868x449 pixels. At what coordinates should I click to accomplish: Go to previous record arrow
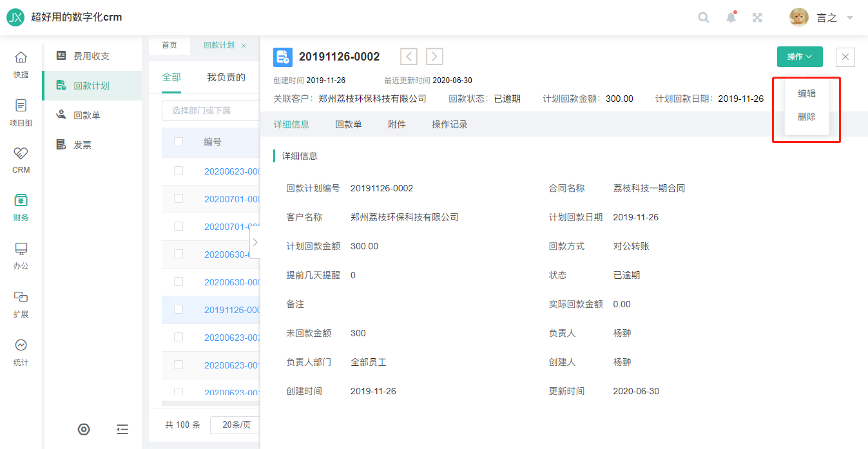409,57
